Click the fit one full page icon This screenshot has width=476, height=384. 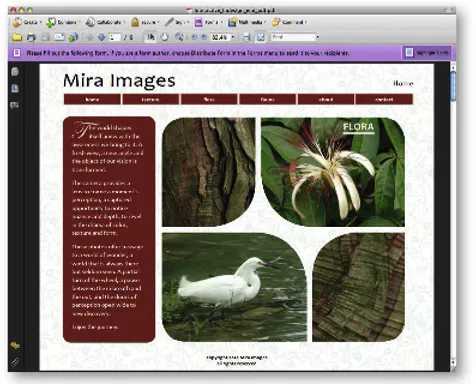point(260,37)
